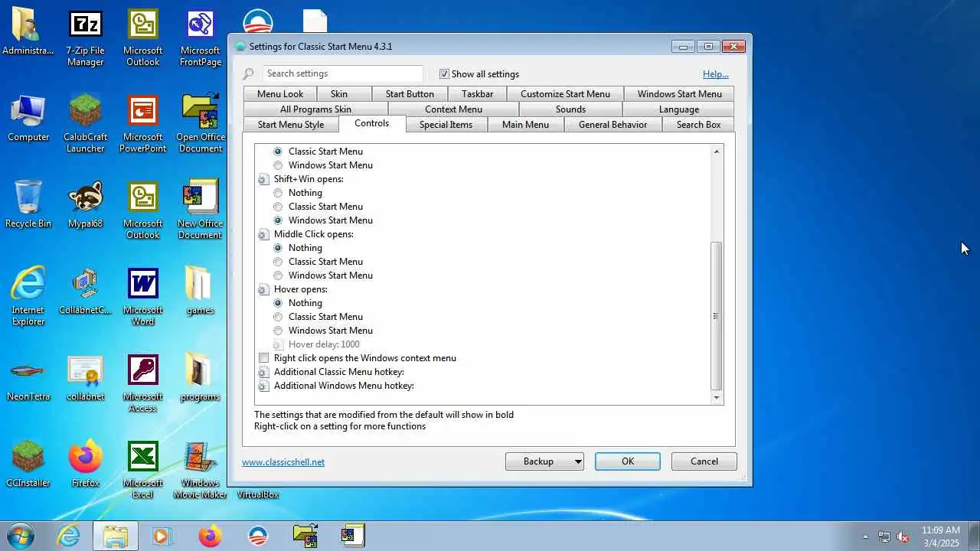
Task: Click the OK button
Action: point(628,461)
